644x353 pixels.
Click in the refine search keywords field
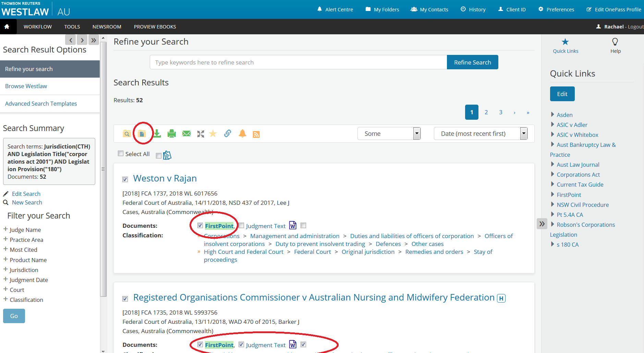pos(298,62)
